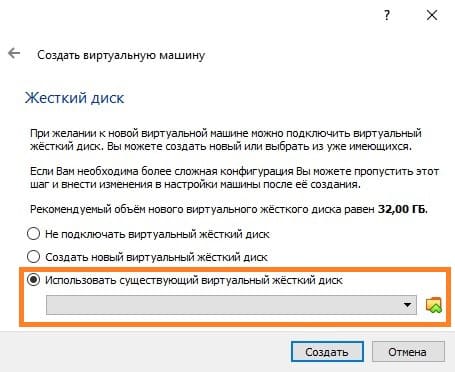Choose "Создать новый виртуальный жёсткий диск" radio button
This screenshot has height=372, width=455.
coord(33,257)
